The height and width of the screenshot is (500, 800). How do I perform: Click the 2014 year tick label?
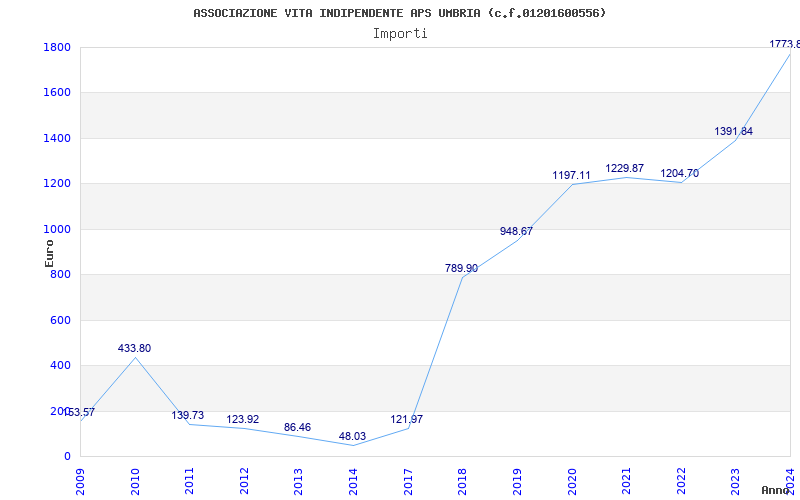click(354, 482)
